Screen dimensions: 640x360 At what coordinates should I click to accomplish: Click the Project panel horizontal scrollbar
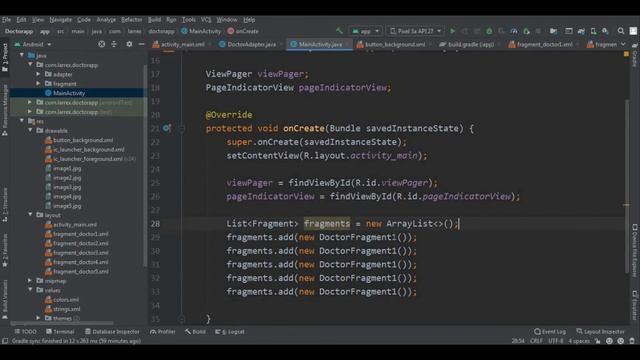pyautogui.click(x=61, y=323)
